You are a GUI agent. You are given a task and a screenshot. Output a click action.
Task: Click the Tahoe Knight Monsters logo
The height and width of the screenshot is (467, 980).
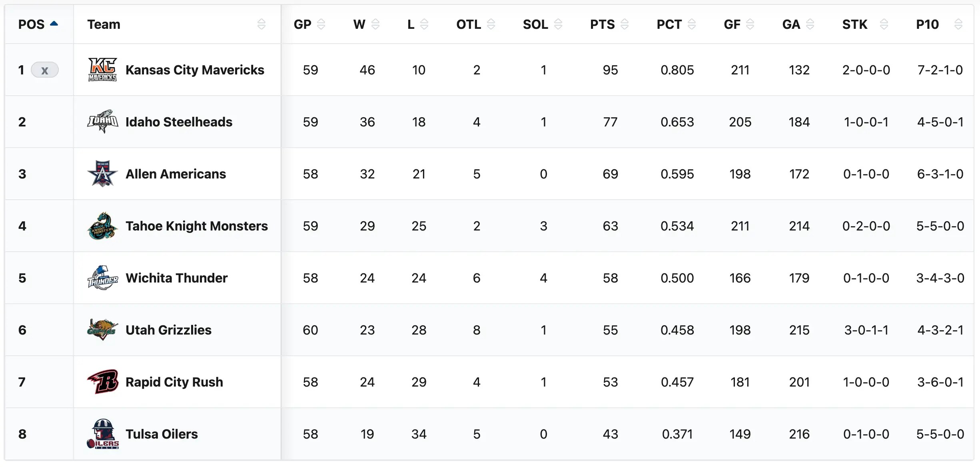(102, 226)
